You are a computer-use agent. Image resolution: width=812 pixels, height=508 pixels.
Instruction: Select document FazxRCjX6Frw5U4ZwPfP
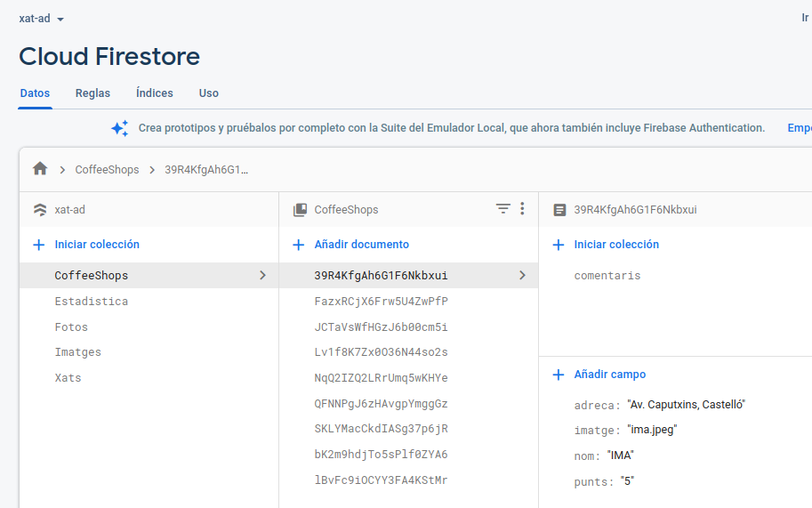381,302
